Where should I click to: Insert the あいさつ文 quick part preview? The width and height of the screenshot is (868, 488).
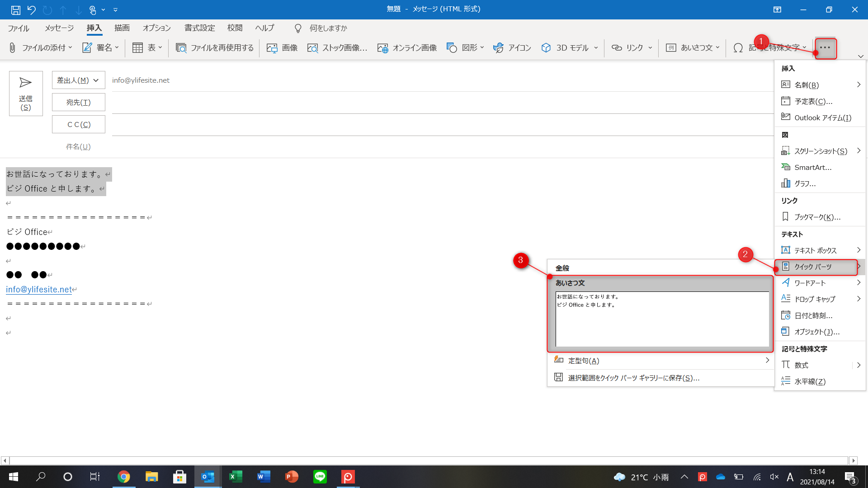[660, 314]
